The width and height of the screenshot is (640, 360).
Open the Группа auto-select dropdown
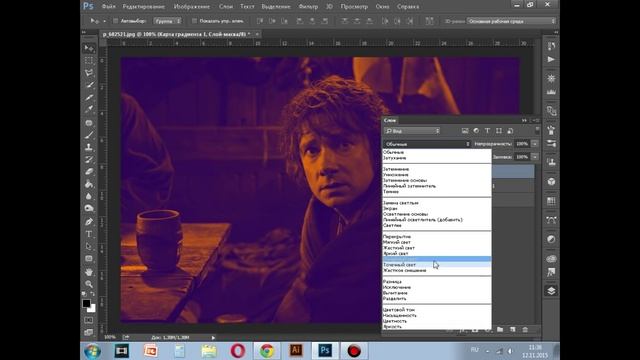167,21
